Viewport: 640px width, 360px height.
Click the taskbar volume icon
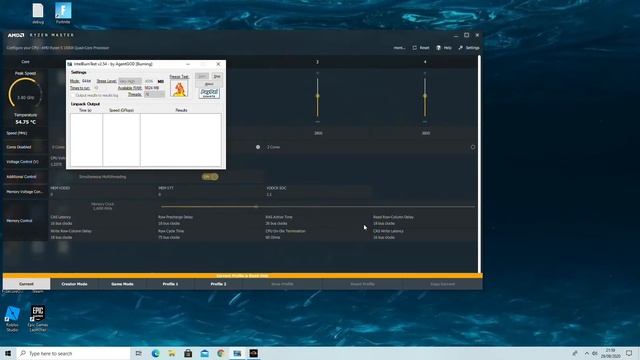(595, 353)
